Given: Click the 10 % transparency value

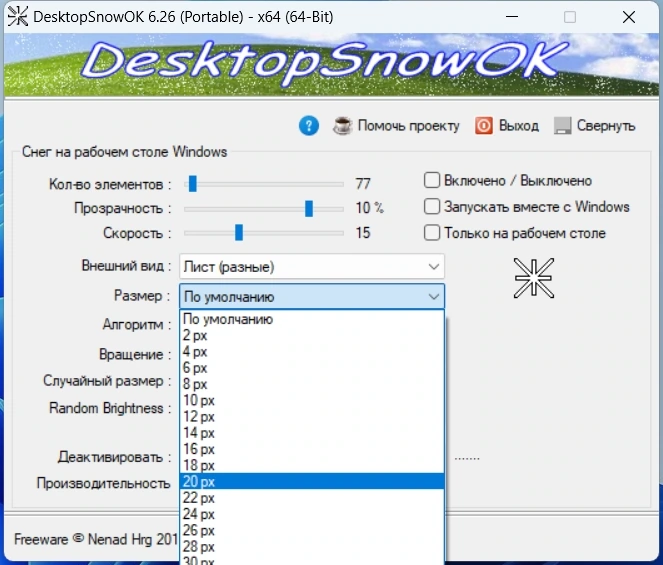Looking at the screenshot, I should [x=370, y=208].
